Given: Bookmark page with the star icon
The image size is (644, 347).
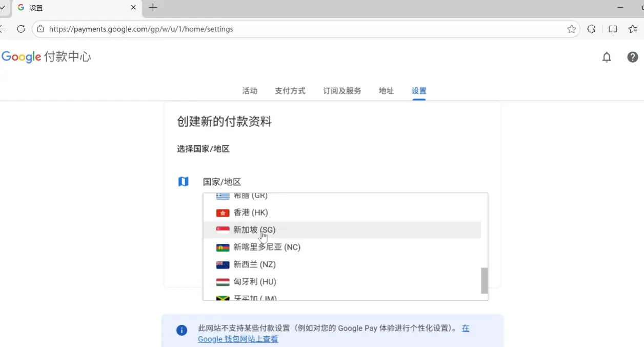Looking at the screenshot, I should click(572, 29).
